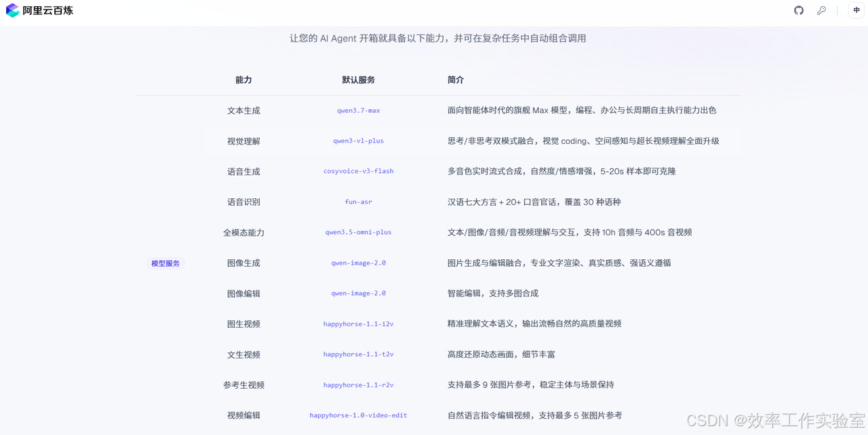Toggle the language switch button "中"
868x435 pixels.
(x=856, y=10)
